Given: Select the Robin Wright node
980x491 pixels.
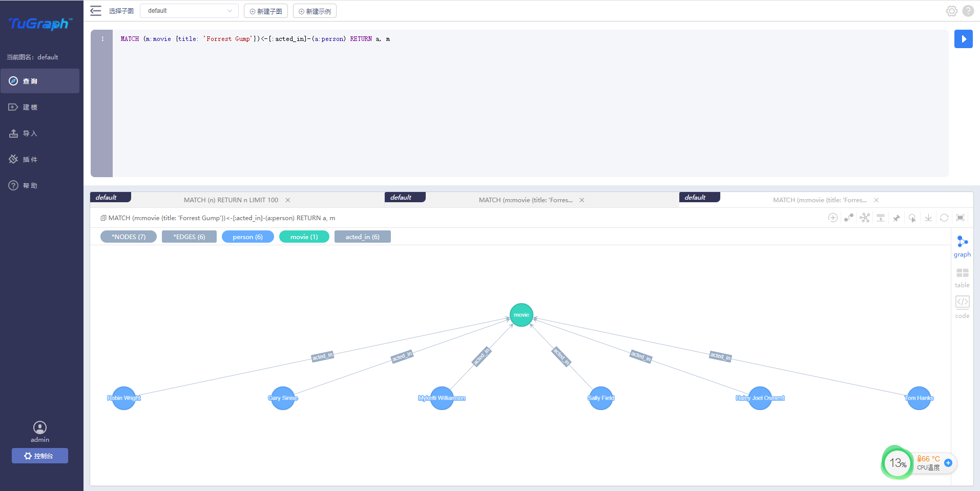Looking at the screenshot, I should tap(124, 398).
